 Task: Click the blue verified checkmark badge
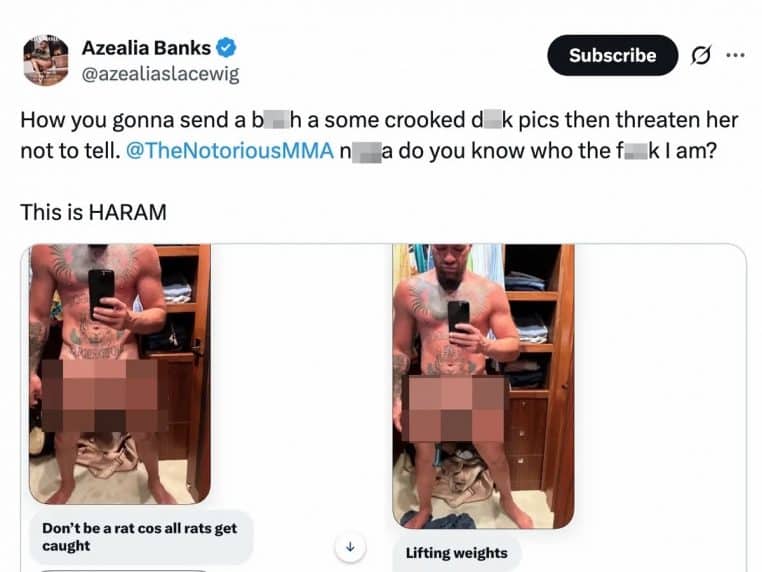point(226,48)
